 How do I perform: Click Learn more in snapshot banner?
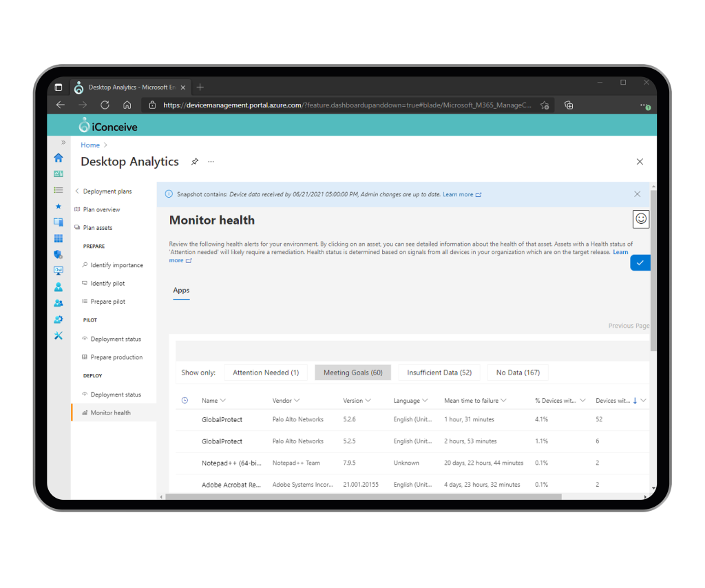(459, 195)
